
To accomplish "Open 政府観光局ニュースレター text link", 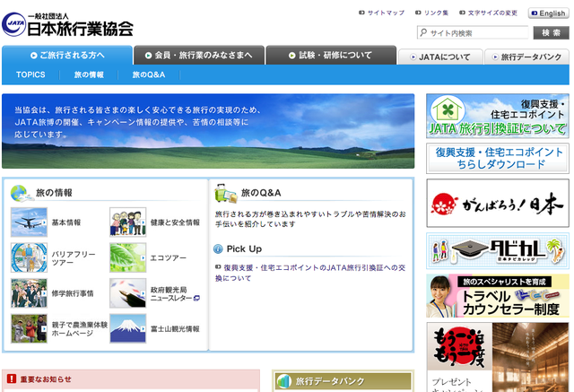I will tap(171, 294).
